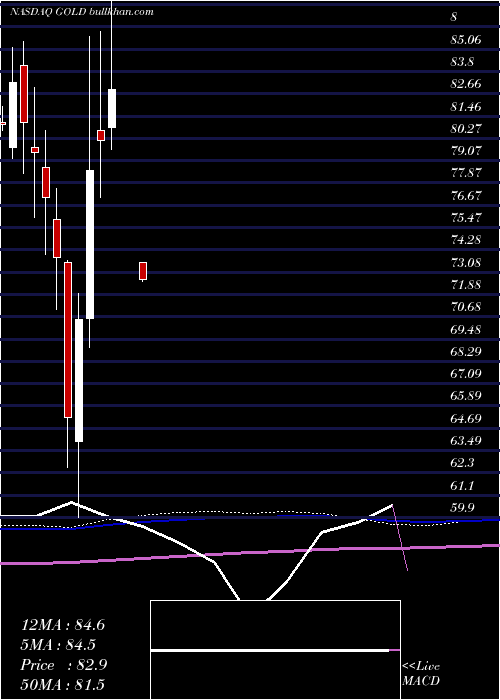
Task: Click the 76.67 price label
Action: click(466, 196)
